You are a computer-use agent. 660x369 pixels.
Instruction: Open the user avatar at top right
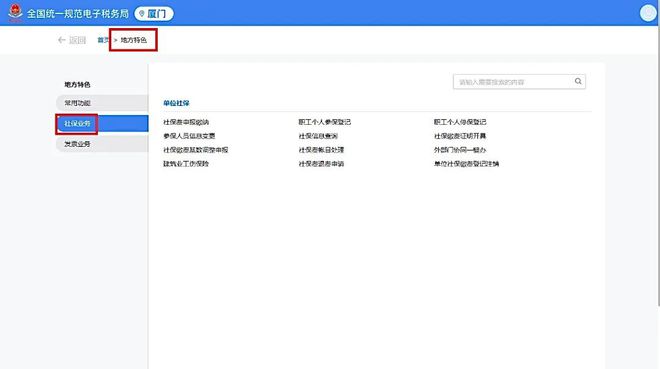(648, 13)
